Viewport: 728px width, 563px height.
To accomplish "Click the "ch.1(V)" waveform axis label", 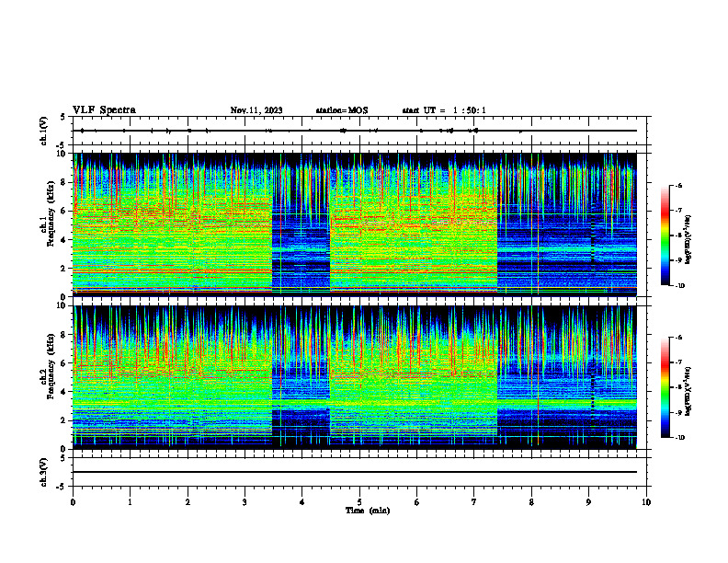I will click(43, 131).
